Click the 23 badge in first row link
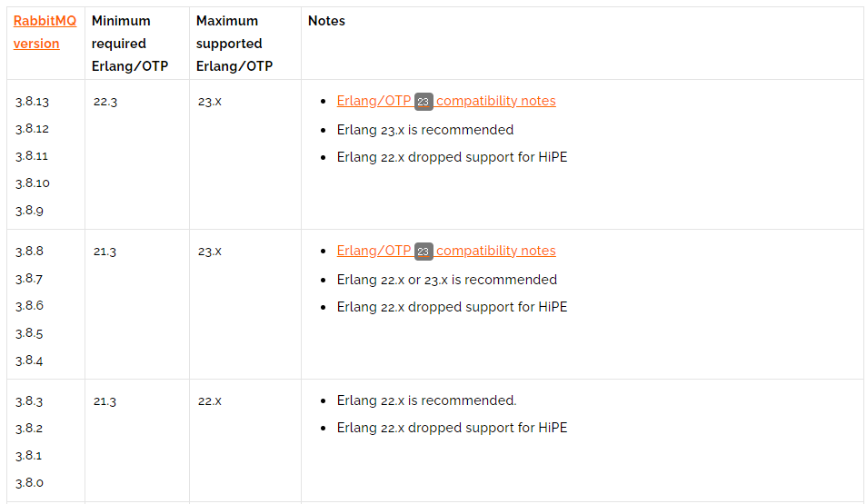Viewport: 867px width, 504px height. point(424,102)
